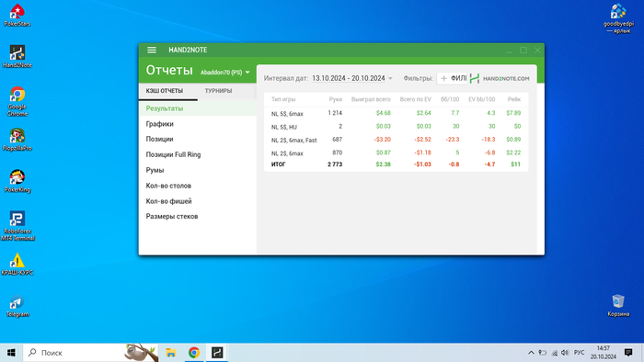Screen dimensions: 644x362
Task: Open the Hand2Note hamburger menu
Action: [152, 50]
